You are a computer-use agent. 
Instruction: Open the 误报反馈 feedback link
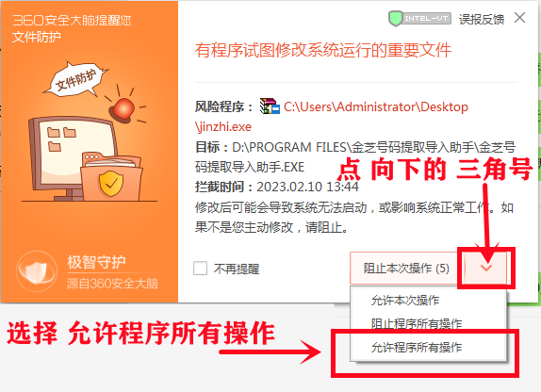coord(482,19)
